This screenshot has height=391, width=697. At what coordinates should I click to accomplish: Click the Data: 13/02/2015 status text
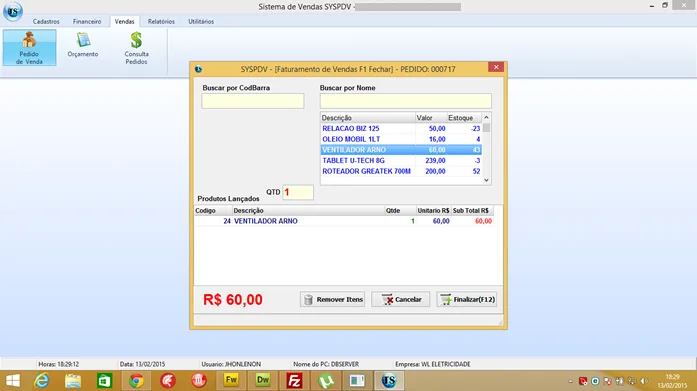click(x=142, y=364)
